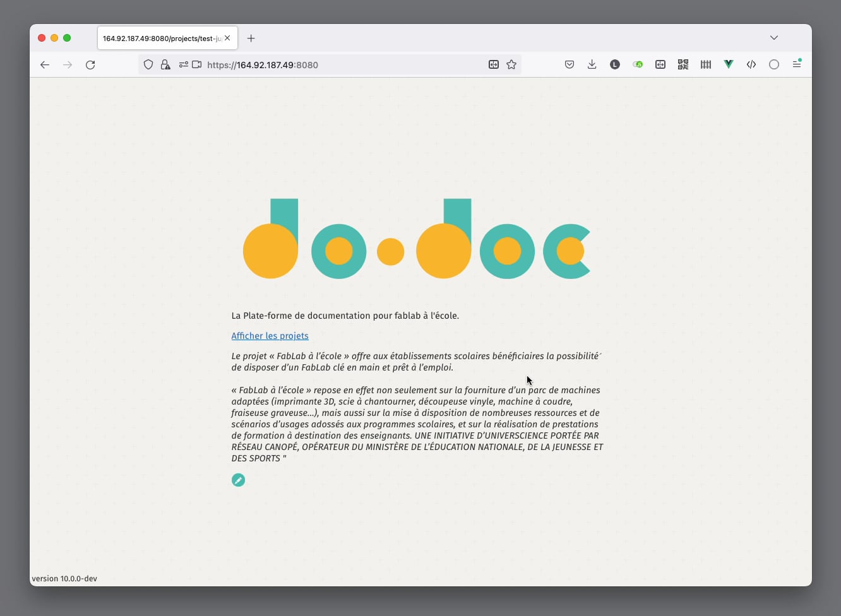Click the extension icon left of QR code
The height and width of the screenshot is (616, 841).
pyautogui.click(x=660, y=64)
